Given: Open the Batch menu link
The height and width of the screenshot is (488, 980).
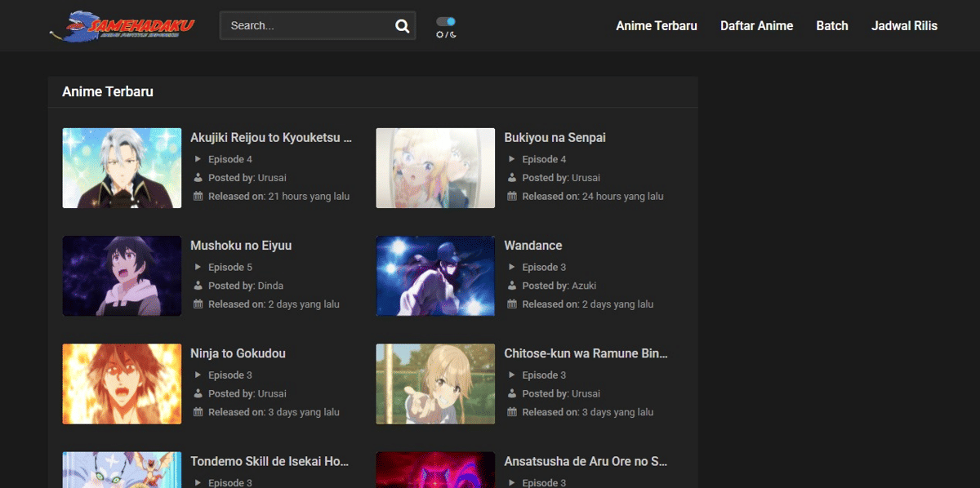Looking at the screenshot, I should click(x=831, y=26).
